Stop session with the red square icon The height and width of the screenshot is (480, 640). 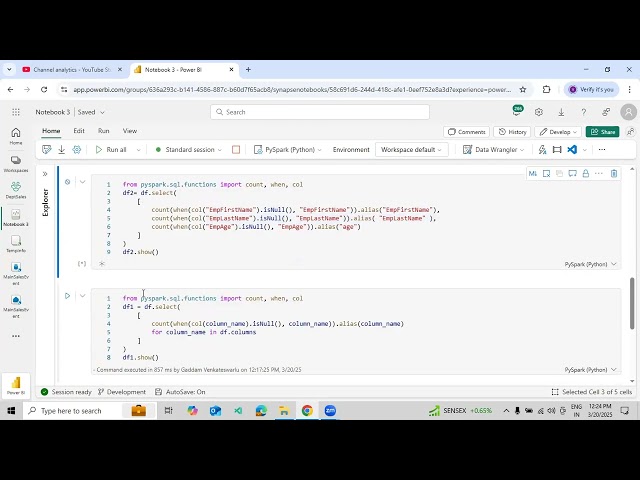tap(236, 149)
